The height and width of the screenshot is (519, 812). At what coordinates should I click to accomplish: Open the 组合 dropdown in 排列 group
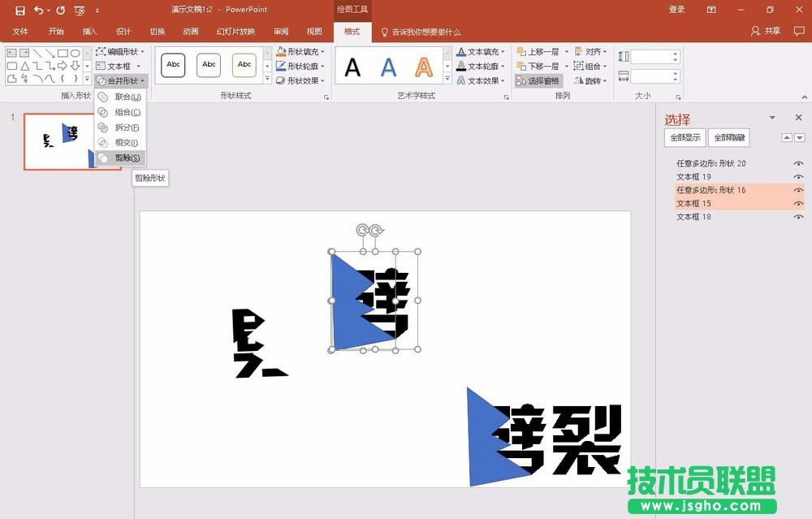click(594, 66)
